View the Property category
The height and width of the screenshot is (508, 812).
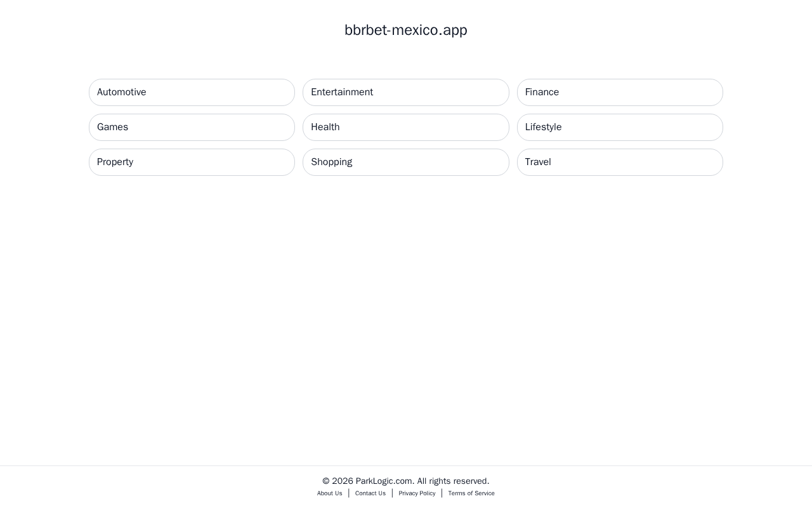[192, 162]
